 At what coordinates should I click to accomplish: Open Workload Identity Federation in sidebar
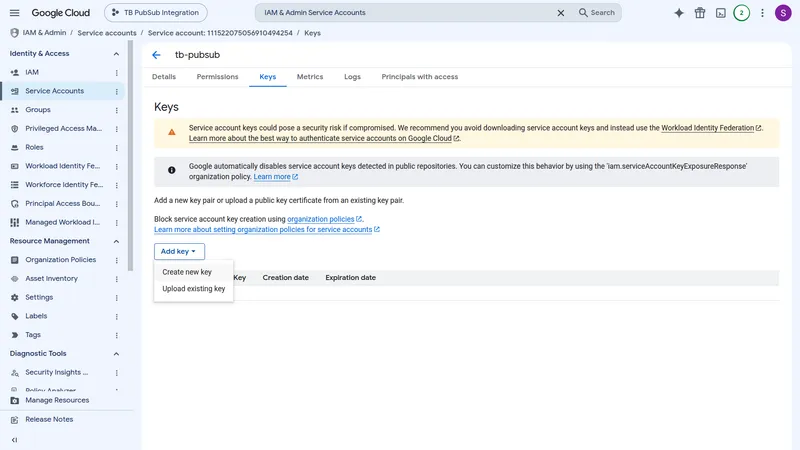(62, 166)
